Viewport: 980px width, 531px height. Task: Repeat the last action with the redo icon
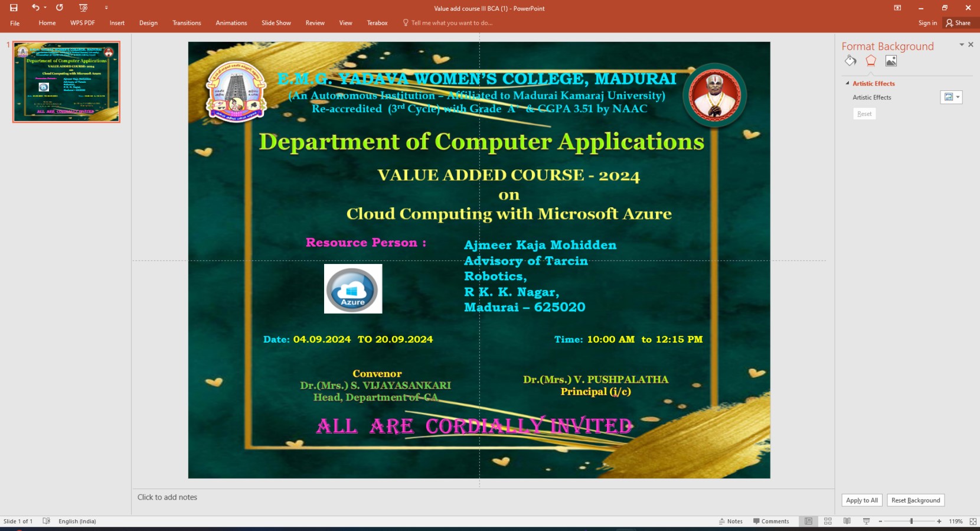point(60,8)
